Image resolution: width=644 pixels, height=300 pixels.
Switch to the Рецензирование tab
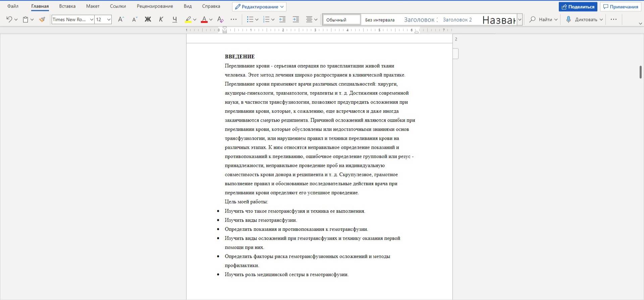155,6
